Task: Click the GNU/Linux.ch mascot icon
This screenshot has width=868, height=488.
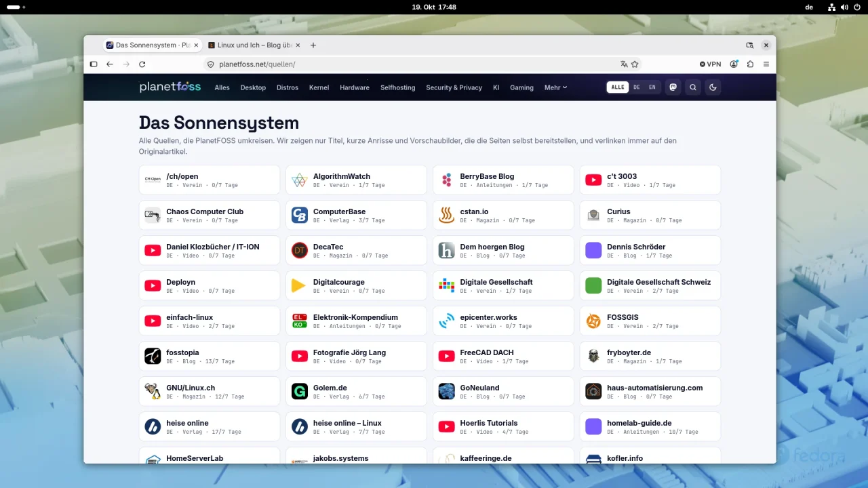Action: coord(153,392)
